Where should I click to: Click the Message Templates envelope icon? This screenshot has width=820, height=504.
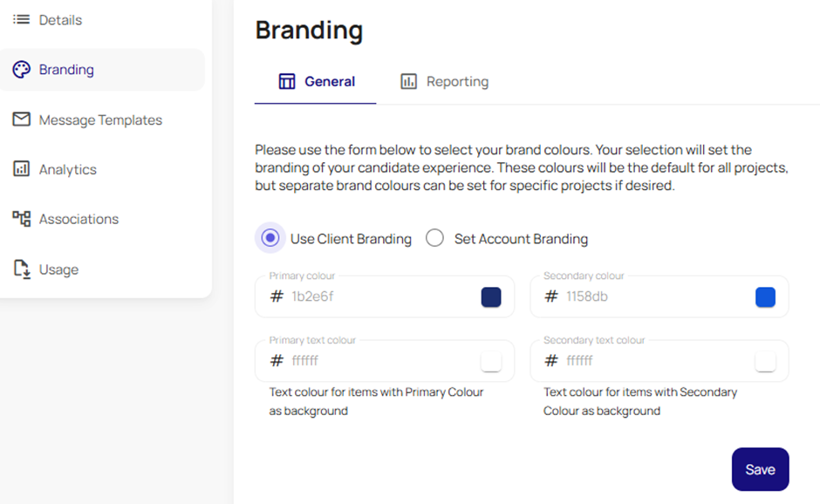22,119
